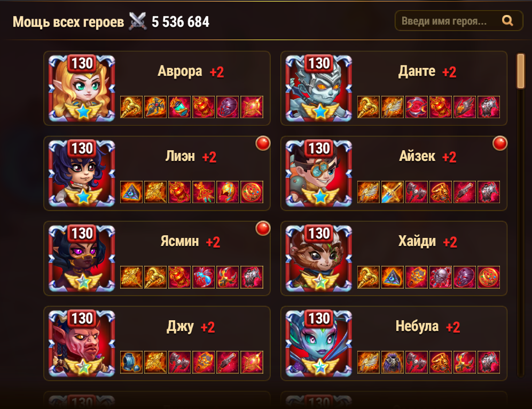
Task: Click the Джу hero name
Action: pos(180,327)
